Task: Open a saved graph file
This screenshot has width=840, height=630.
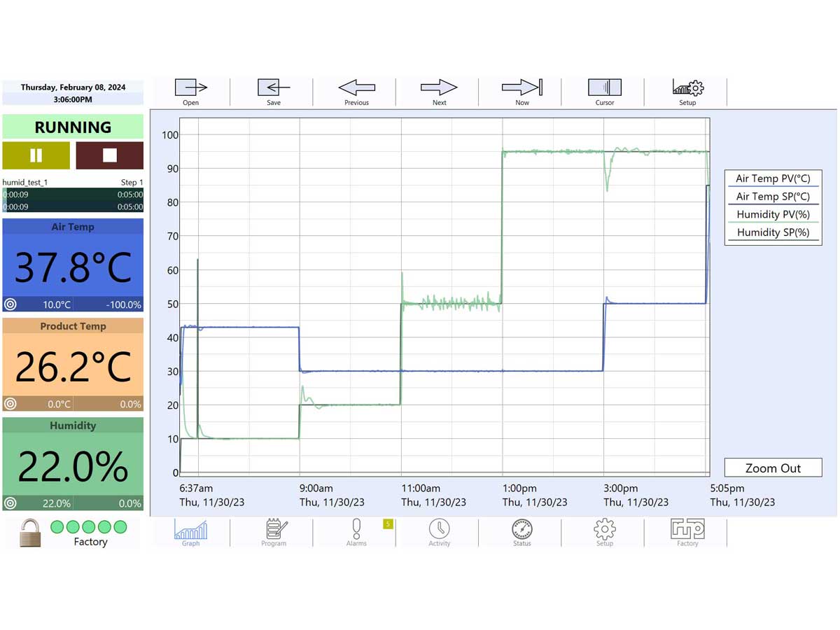Action: 189,91
